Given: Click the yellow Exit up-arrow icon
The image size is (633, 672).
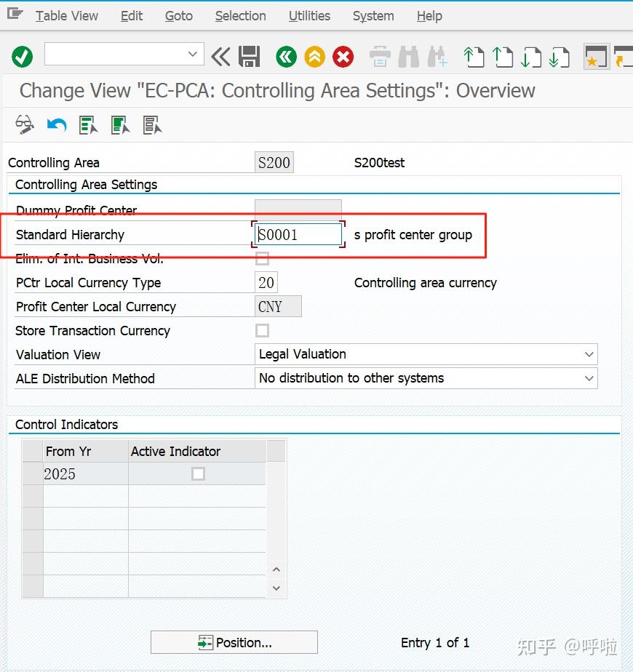Looking at the screenshot, I should (x=314, y=57).
